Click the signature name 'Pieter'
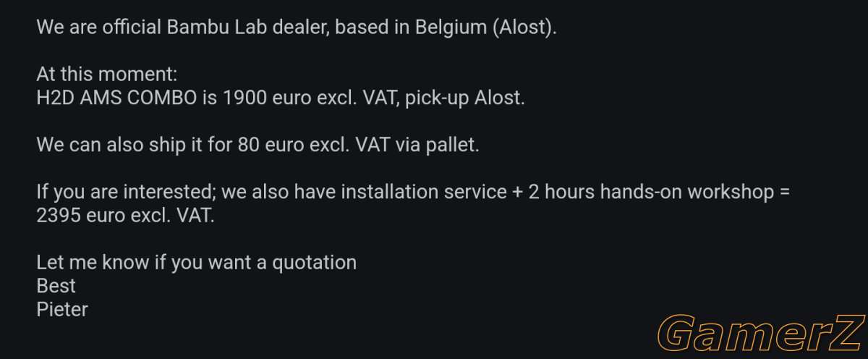The height and width of the screenshot is (359, 868). [62, 309]
